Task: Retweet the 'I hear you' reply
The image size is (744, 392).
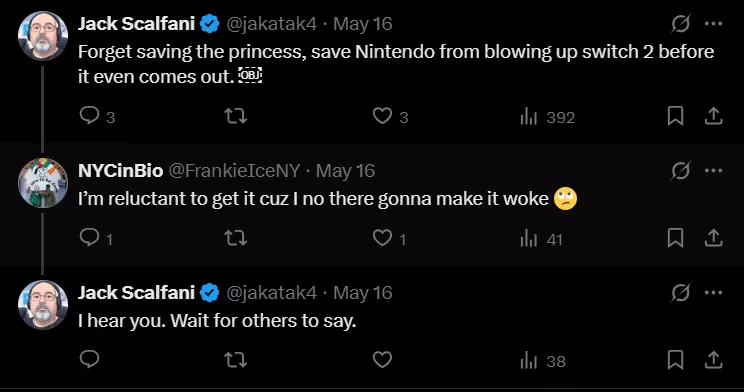Action: (x=235, y=360)
